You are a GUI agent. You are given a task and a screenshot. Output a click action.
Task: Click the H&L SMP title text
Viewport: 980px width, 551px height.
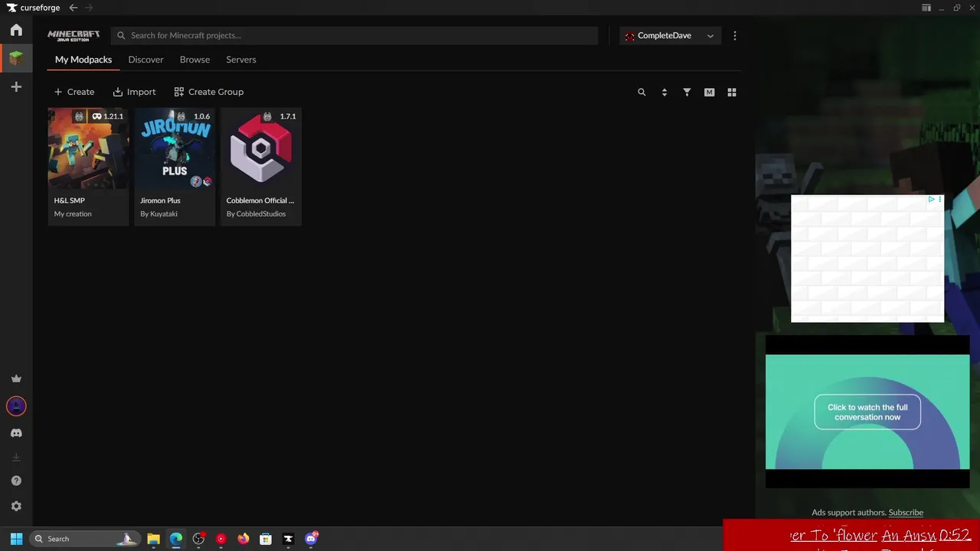[70, 201]
